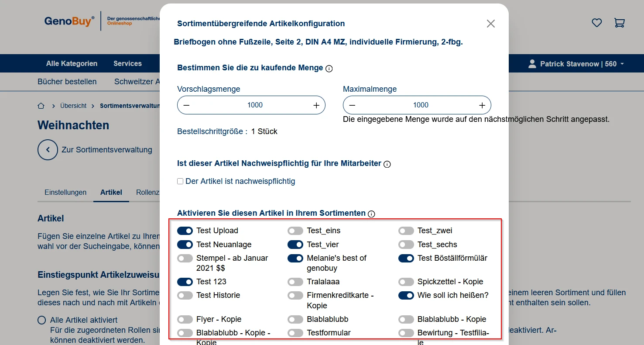Disable the Test Upload toggle
This screenshot has width=644, height=345.
coord(185,231)
